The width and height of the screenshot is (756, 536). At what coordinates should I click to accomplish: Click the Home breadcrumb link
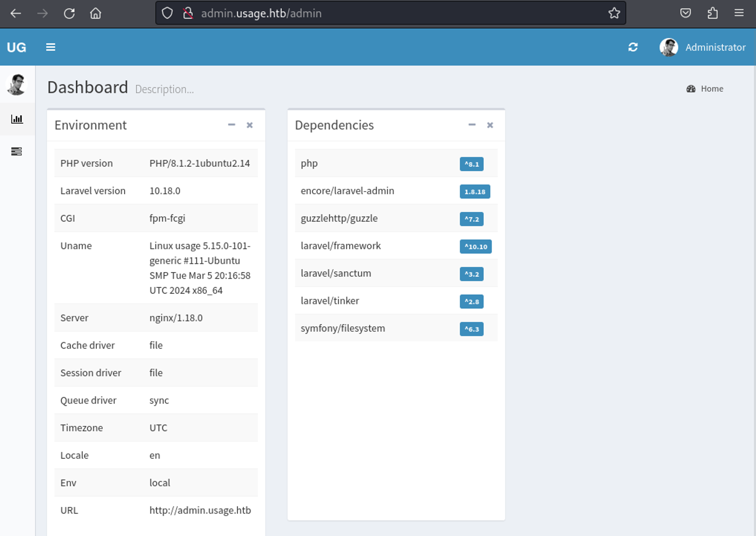pyautogui.click(x=711, y=89)
